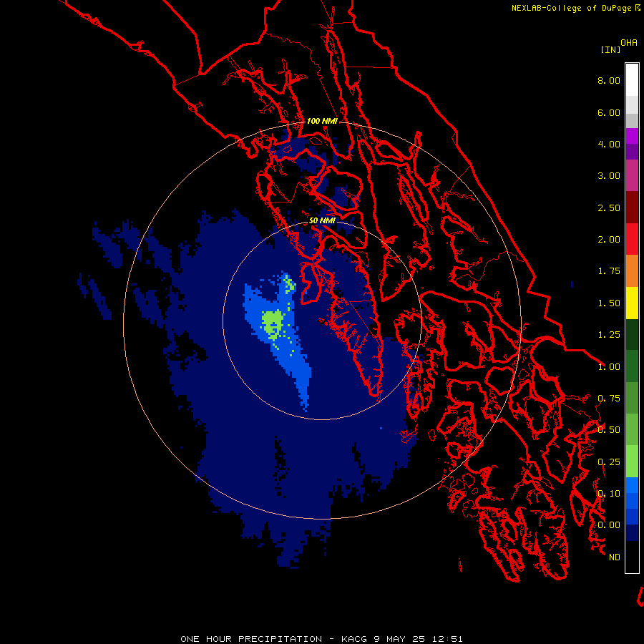The image size is (644, 644).
Task: Select the lightest green swatch above 0.25
Action: (632, 462)
